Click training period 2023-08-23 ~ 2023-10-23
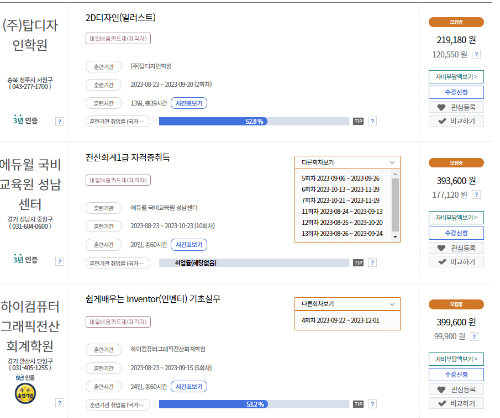500x418 pixels. click(173, 226)
